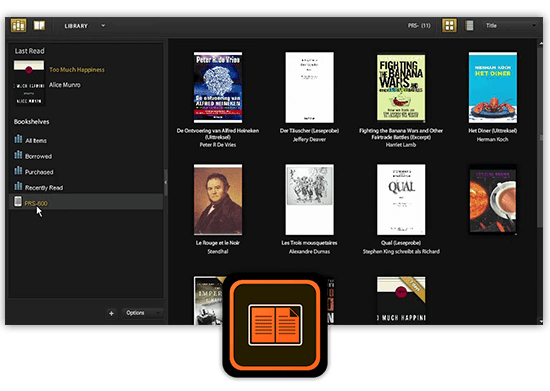
Task: Open Too Much Happiness last read cover
Action: pyautogui.click(x=29, y=82)
